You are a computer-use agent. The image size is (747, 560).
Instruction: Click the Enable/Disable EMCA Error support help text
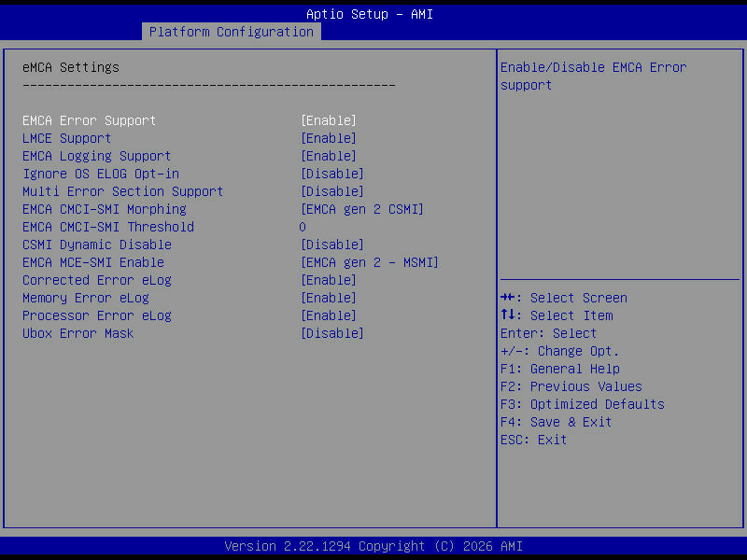pos(594,77)
